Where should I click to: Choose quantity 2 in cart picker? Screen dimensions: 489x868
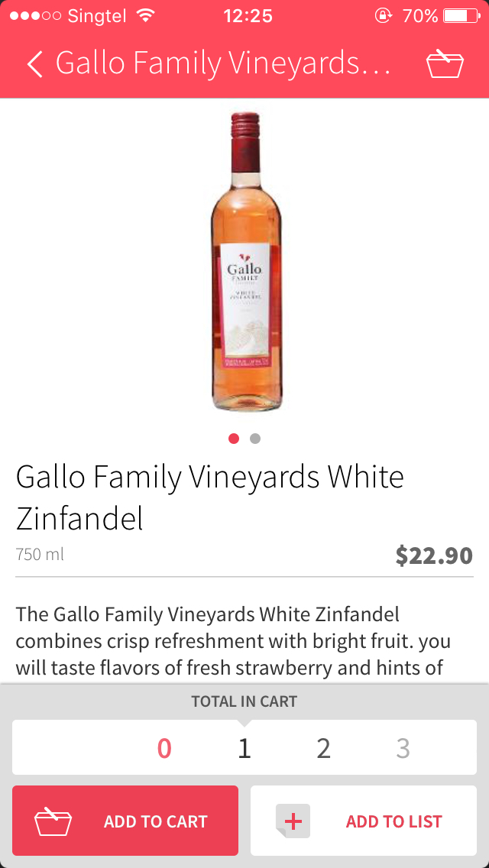click(324, 748)
